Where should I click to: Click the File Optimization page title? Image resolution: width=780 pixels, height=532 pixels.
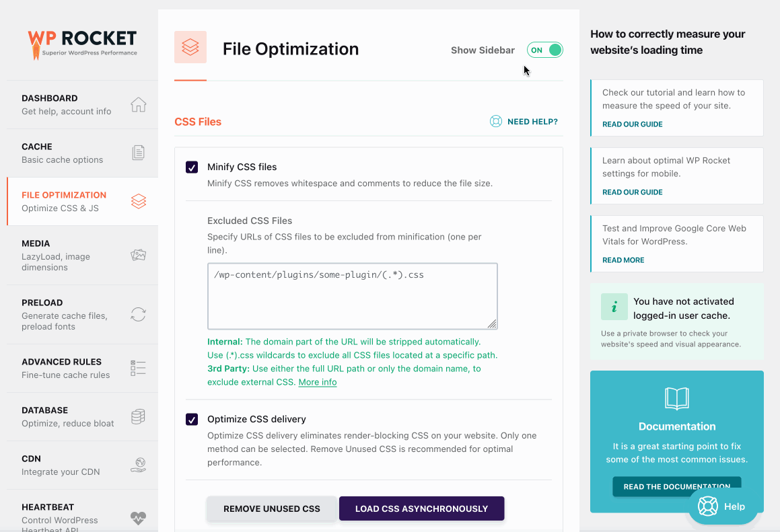(291, 48)
